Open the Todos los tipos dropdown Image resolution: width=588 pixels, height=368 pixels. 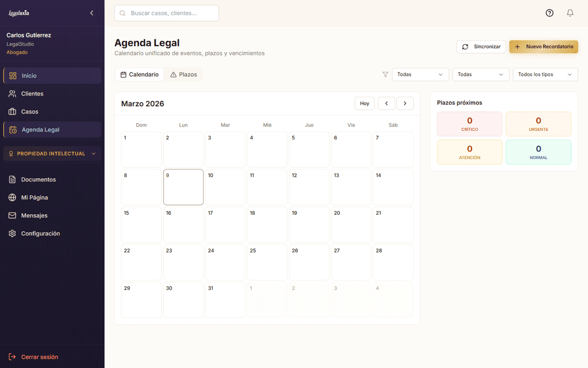coord(545,74)
